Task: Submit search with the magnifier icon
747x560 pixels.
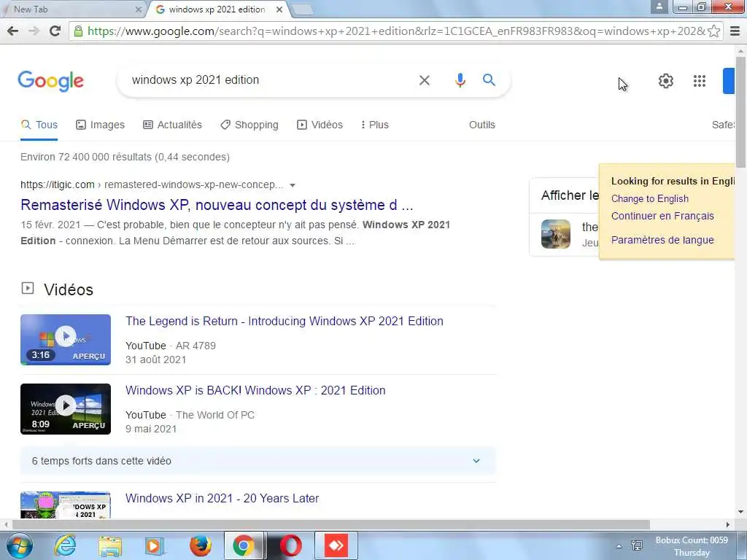Action: [489, 80]
